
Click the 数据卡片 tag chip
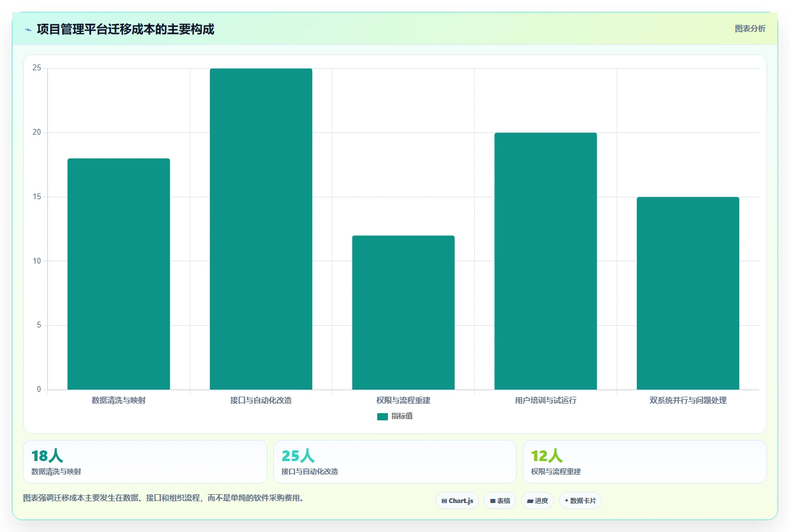click(x=580, y=501)
